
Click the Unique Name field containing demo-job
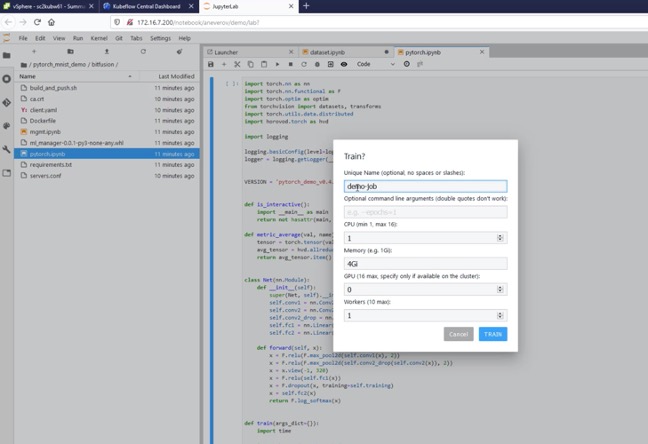tap(425, 186)
